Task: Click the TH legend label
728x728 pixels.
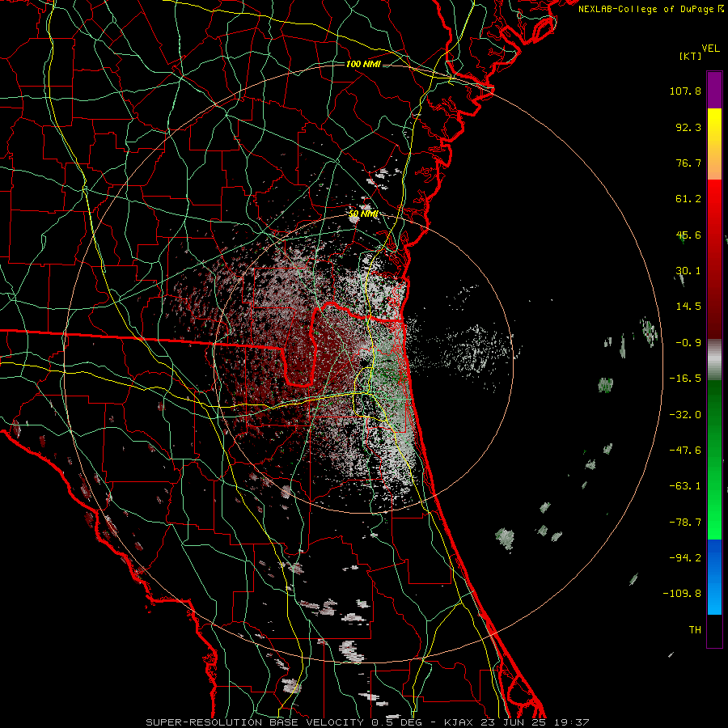Action: pos(695,630)
